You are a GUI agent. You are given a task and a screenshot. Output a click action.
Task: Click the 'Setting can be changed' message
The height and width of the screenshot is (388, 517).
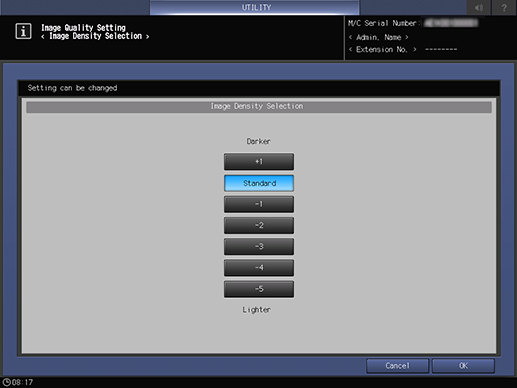(x=72, y=88)
